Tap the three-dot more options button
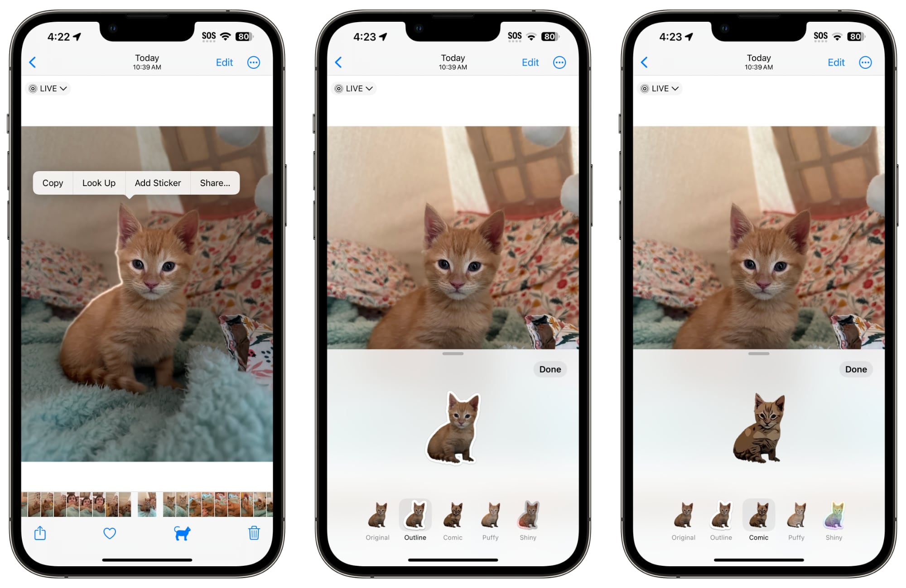Viewport: 906px width, 588px height. coord(254,62)
